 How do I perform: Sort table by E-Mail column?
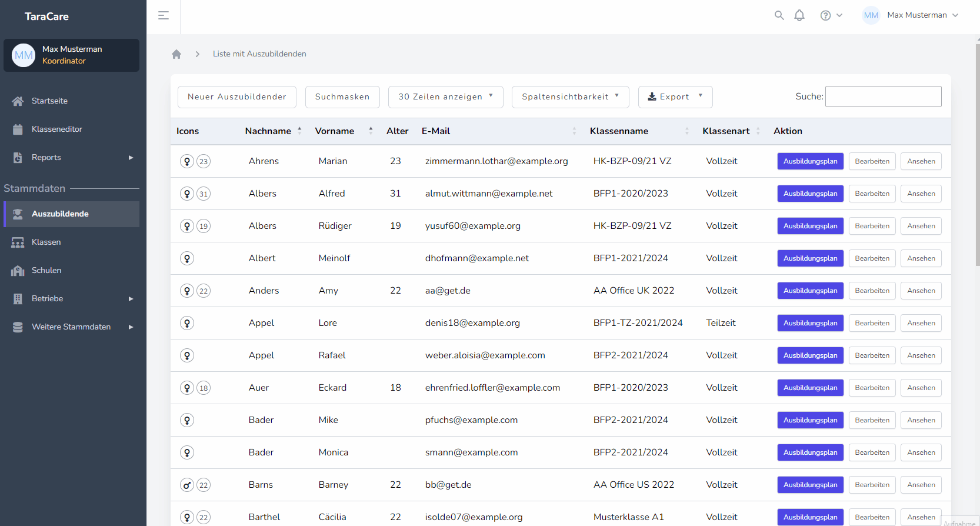point(499,131)
